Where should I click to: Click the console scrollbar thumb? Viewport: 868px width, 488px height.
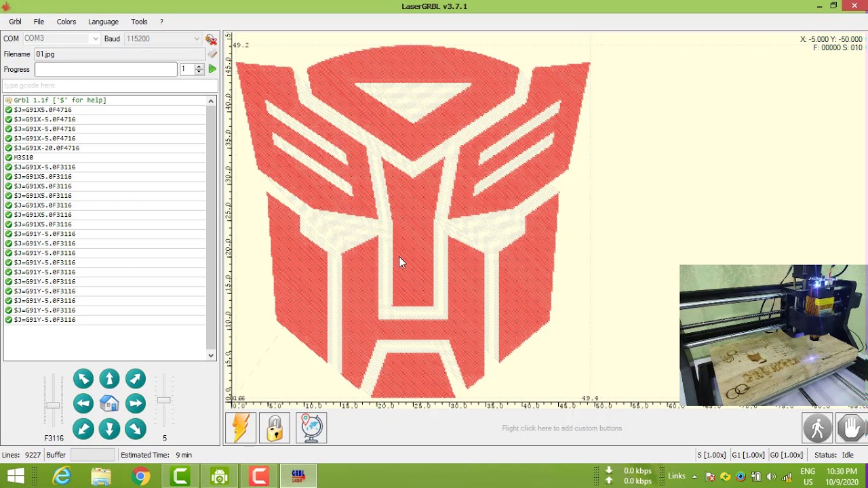point(211,227)
